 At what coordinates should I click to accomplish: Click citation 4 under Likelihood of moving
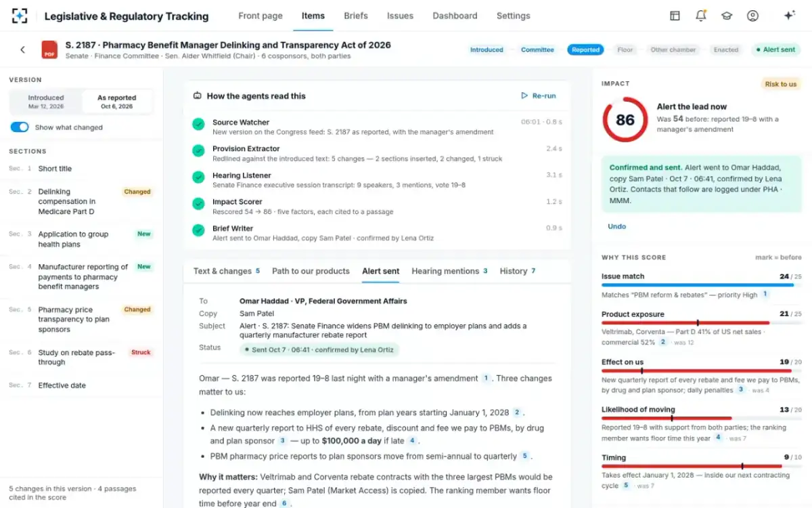(718, 438)
